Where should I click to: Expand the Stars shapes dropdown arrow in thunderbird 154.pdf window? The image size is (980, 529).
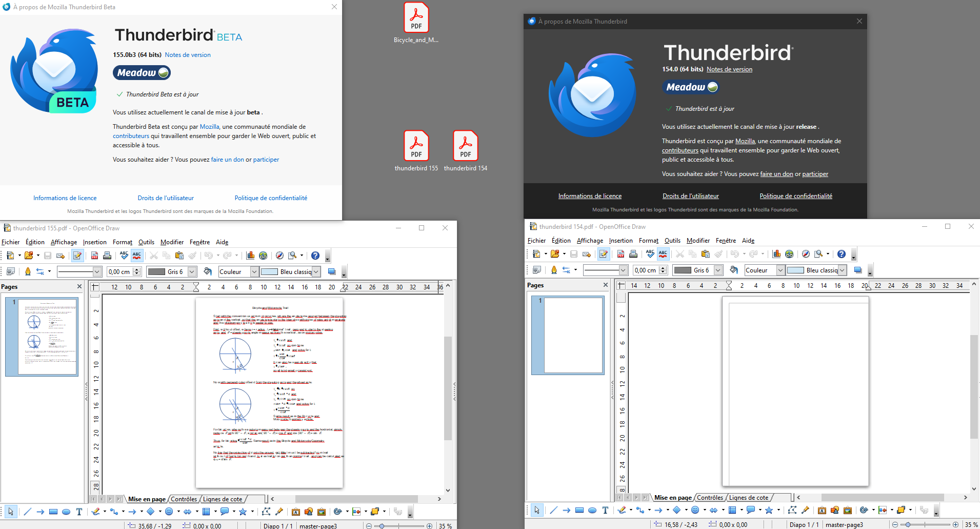(x=778, y=510)
